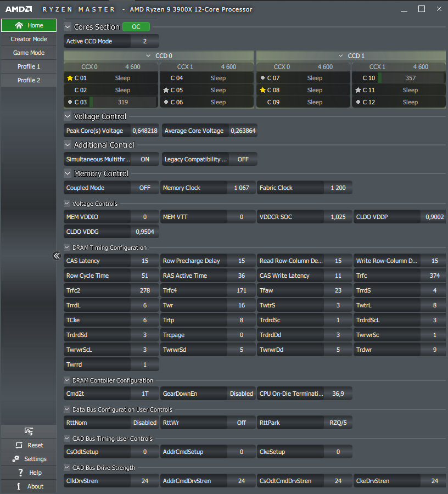Click the About info icon

point(19,486)
